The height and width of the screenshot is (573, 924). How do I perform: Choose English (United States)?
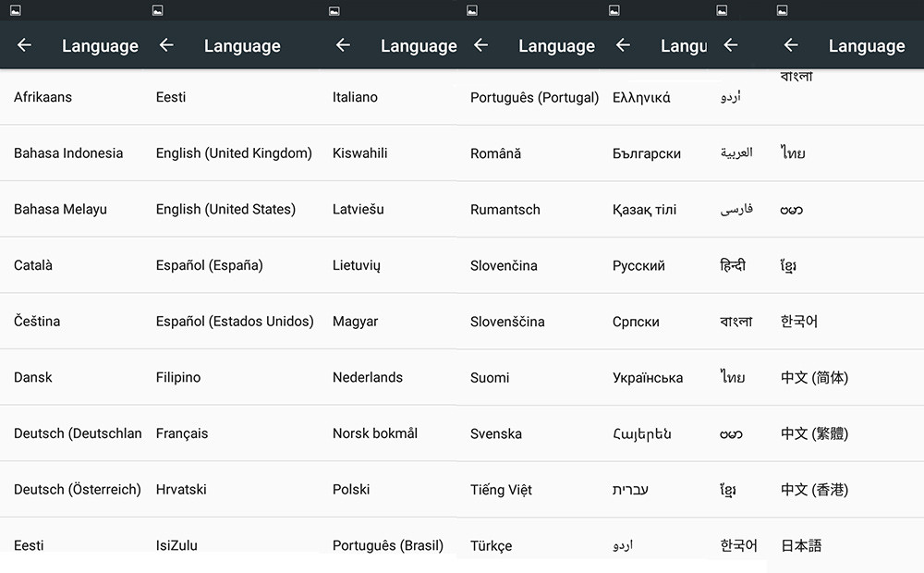pos(225,209)
